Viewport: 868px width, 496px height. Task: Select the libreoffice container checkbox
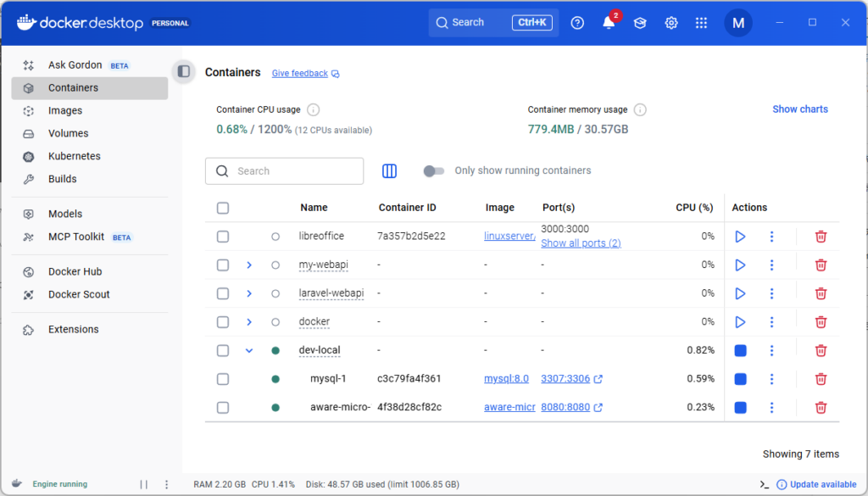(223, 237)
